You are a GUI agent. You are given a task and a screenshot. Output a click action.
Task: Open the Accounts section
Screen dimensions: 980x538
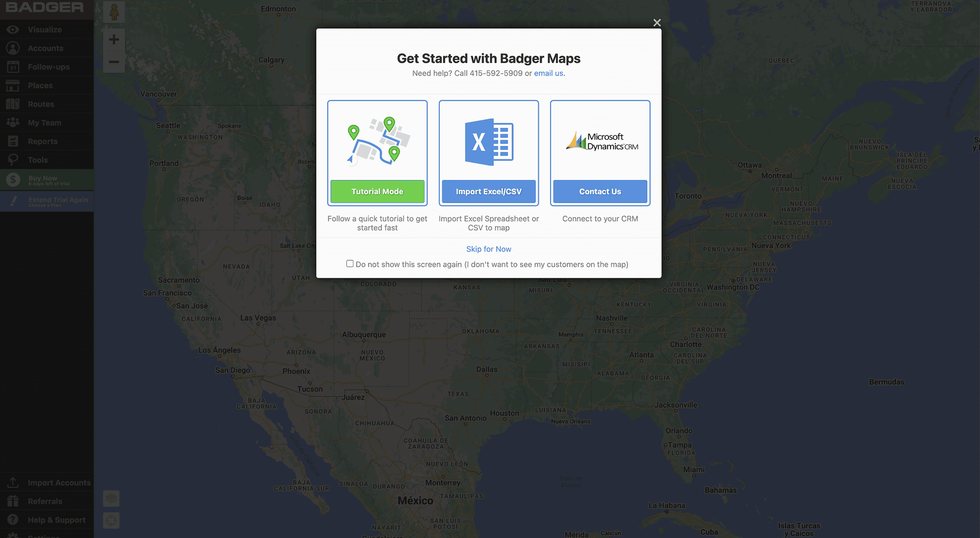pos(45,48)
